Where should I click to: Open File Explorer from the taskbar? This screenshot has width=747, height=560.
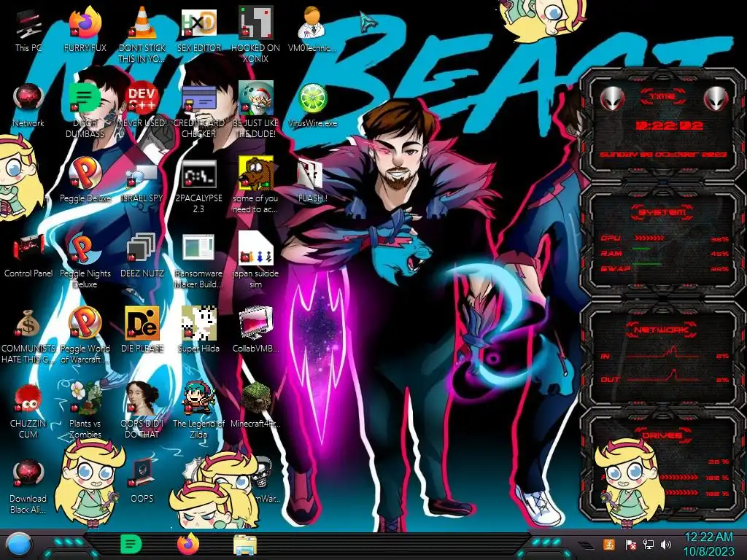click(245, 545)
